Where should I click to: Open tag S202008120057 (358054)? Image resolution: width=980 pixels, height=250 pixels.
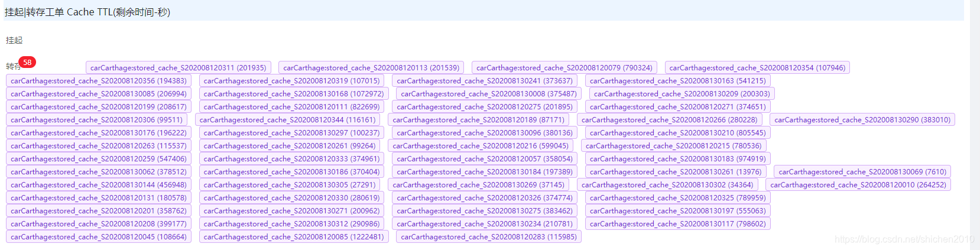click(485, 159)
